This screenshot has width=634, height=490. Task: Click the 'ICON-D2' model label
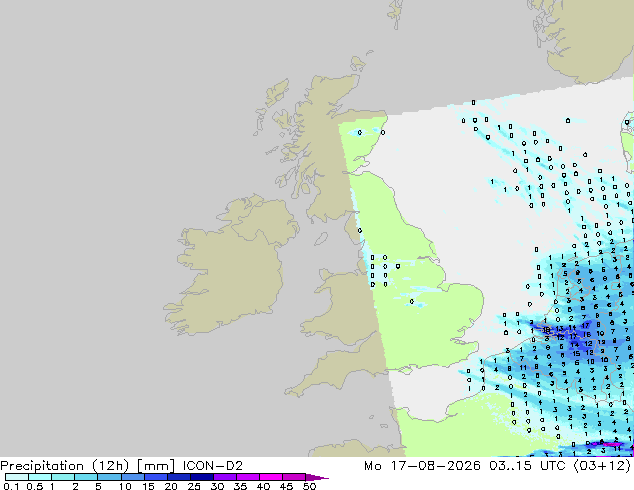coord(213,466)
